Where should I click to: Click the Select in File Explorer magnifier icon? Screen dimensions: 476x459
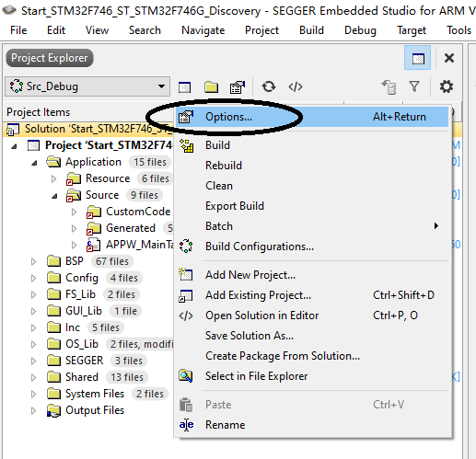(x=186, y=376)
